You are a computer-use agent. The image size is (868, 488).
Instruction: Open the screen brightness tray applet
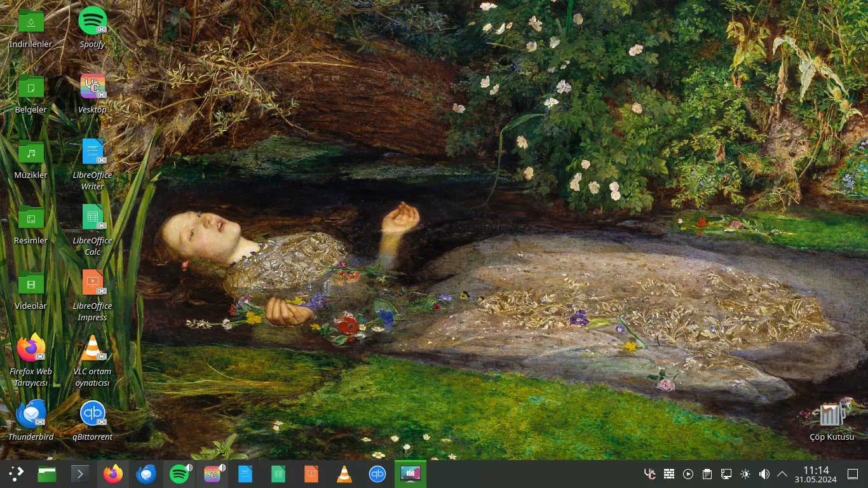click(745, 474)
